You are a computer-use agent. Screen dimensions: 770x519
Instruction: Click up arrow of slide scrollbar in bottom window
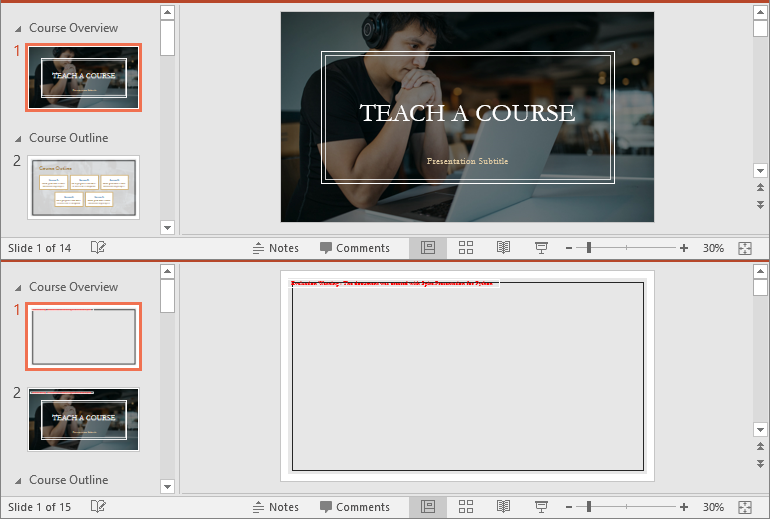click(760, 271)
